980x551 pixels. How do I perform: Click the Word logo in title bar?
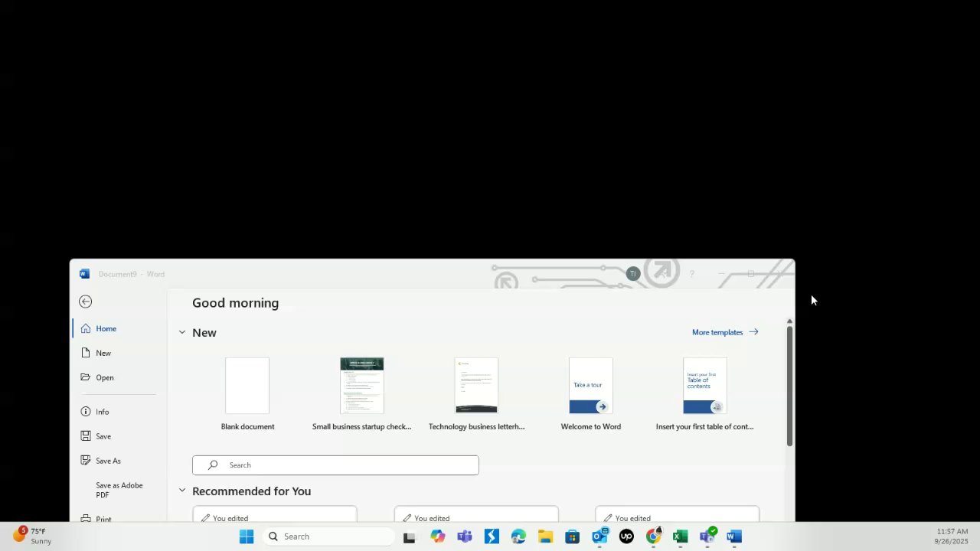(84, 274)
